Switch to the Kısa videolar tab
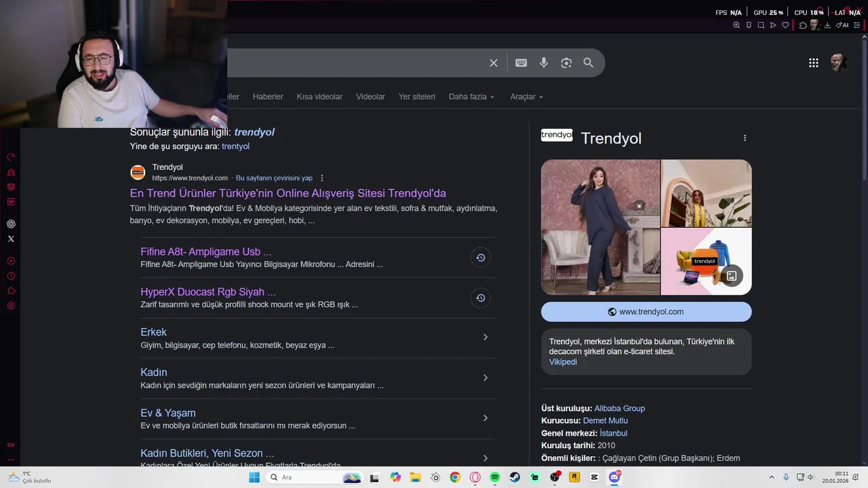Screen dimensions: 868x488 [x=319, y=97]
